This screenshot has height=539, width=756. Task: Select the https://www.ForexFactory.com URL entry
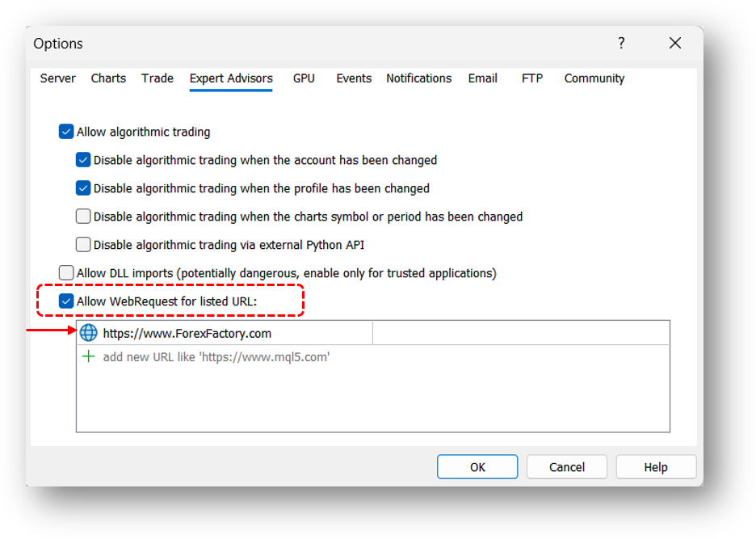[187, 334]
